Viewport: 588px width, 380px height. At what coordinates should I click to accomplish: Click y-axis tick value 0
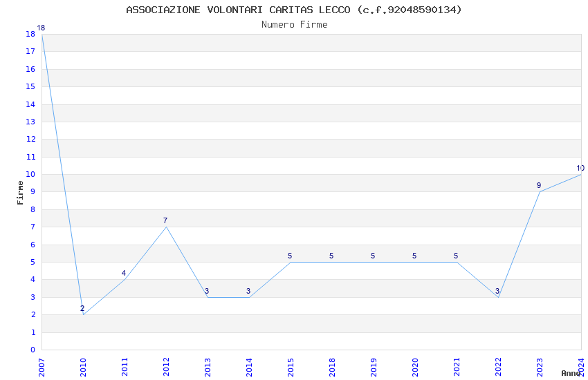point(33,350)
